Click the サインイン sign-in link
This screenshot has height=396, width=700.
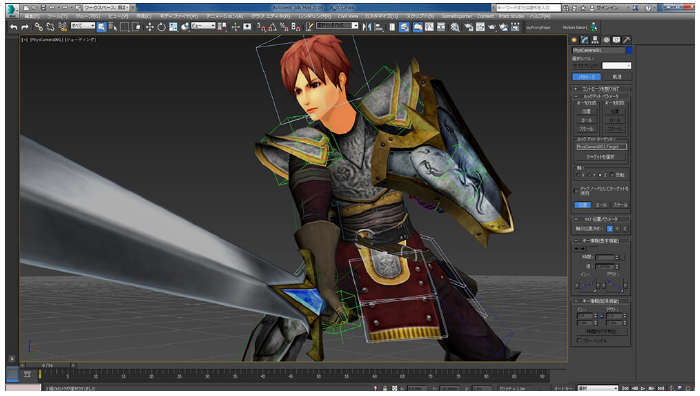(x=608, y=8)
